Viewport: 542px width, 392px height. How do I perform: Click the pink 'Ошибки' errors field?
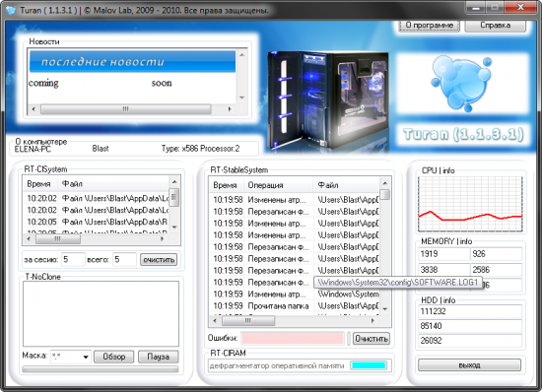click(293, 338)
